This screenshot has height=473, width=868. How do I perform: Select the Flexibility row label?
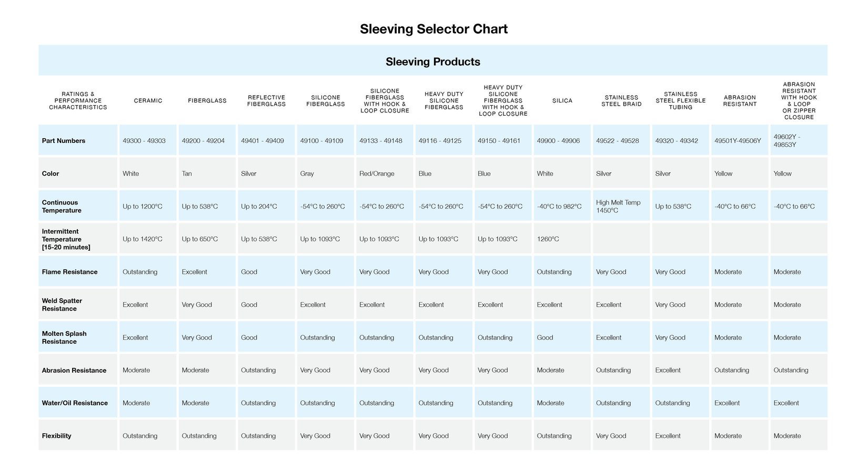[x=56, y=436]
